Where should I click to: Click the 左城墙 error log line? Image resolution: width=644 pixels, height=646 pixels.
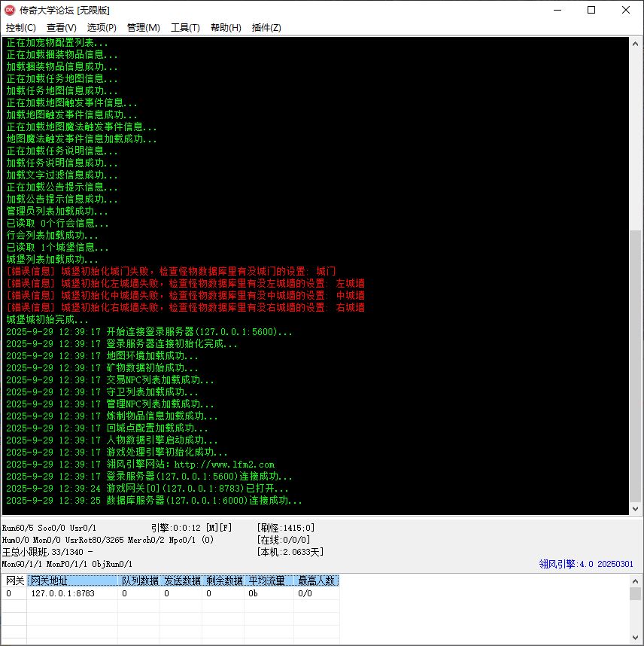coord(186,283)
